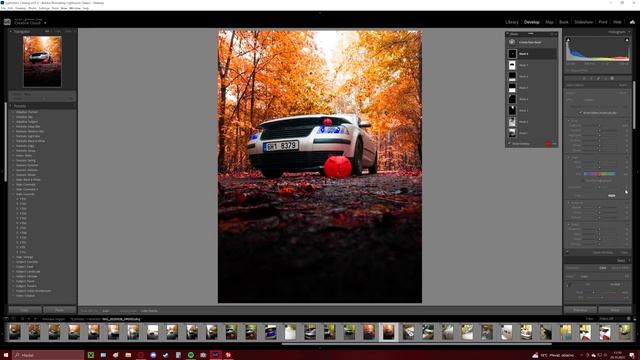Open the grid view icon above filmstrip
Viewport: 640px width, 360px height.
22,319
